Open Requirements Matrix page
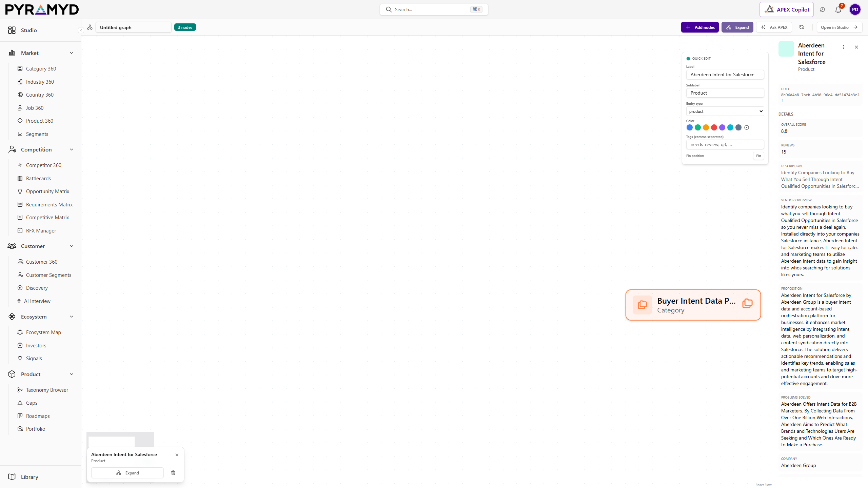Screen dimensions: 868x488 (x=49, y=205)
